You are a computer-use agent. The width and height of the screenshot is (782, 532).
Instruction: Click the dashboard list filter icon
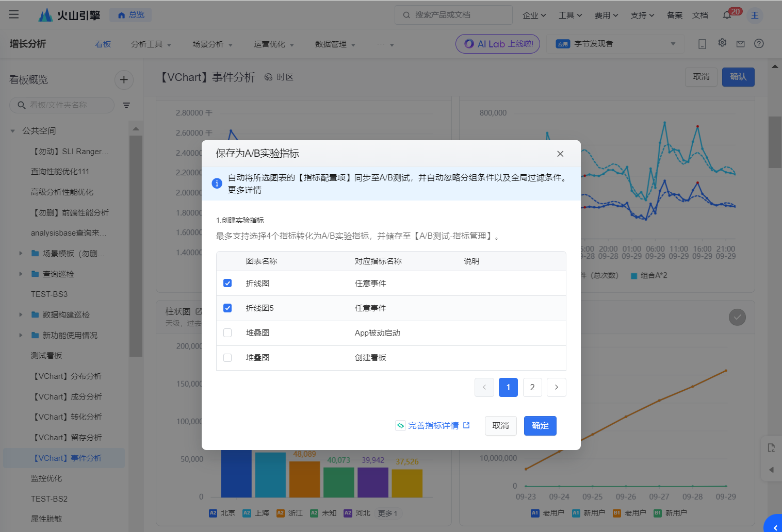coord(126,105)
